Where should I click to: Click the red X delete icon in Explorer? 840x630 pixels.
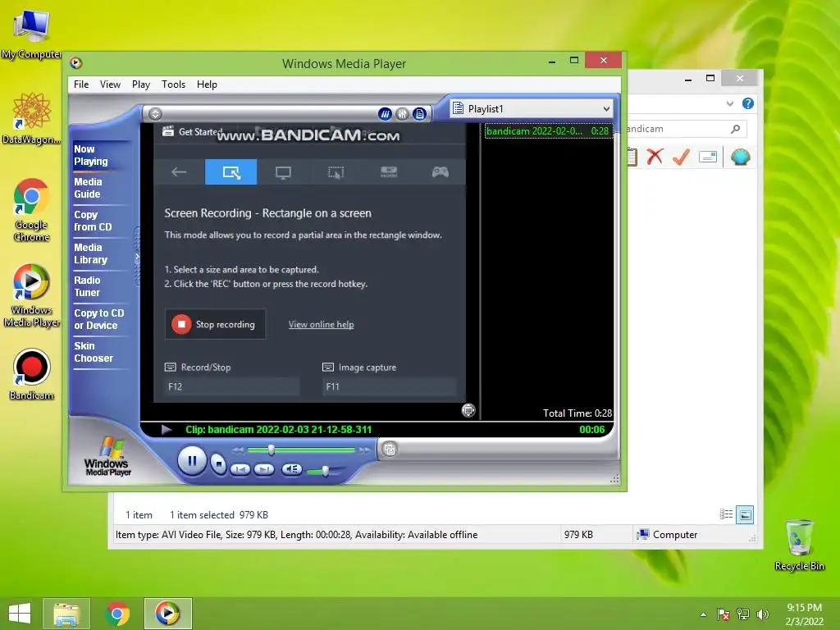coord(655,157)
